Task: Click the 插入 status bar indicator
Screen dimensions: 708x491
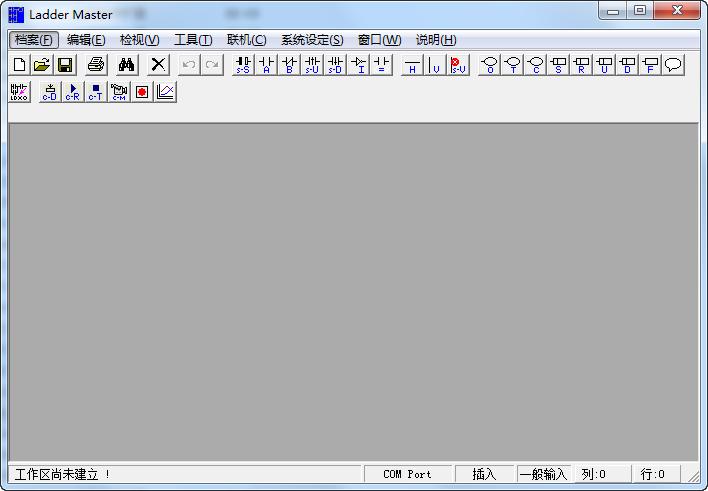Action: (484, 474)
